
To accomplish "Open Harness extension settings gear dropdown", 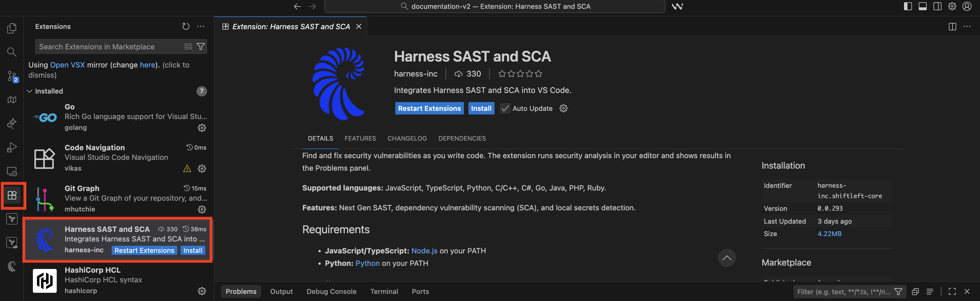I will click(x=563, y=108).
